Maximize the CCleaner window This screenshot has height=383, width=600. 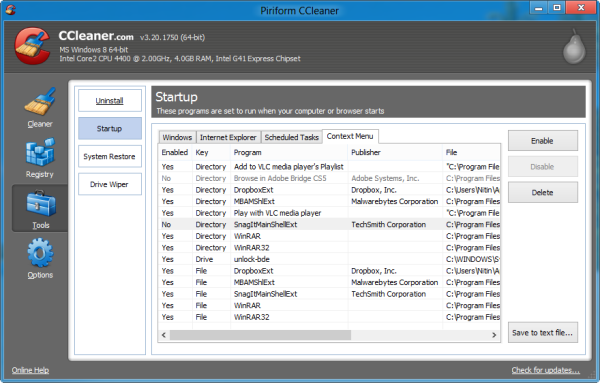point(557,8)
